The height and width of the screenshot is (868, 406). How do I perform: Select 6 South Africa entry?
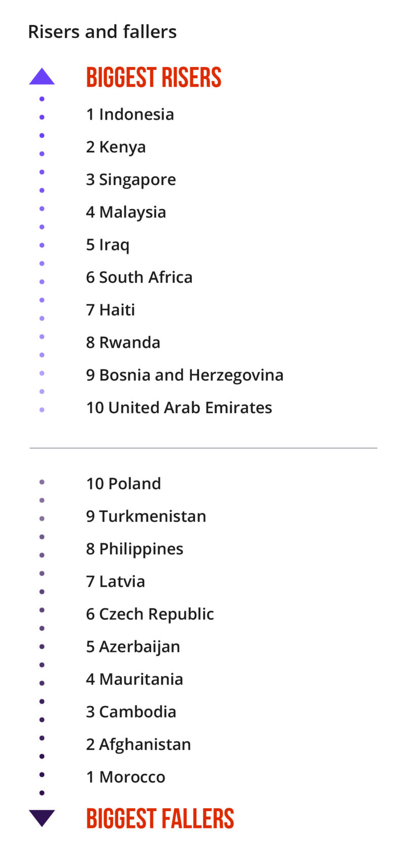[x=139, y=277]
